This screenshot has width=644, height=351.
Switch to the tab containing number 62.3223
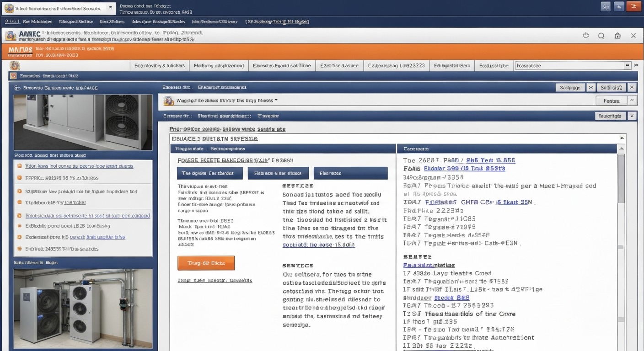(x=397, y=66)
